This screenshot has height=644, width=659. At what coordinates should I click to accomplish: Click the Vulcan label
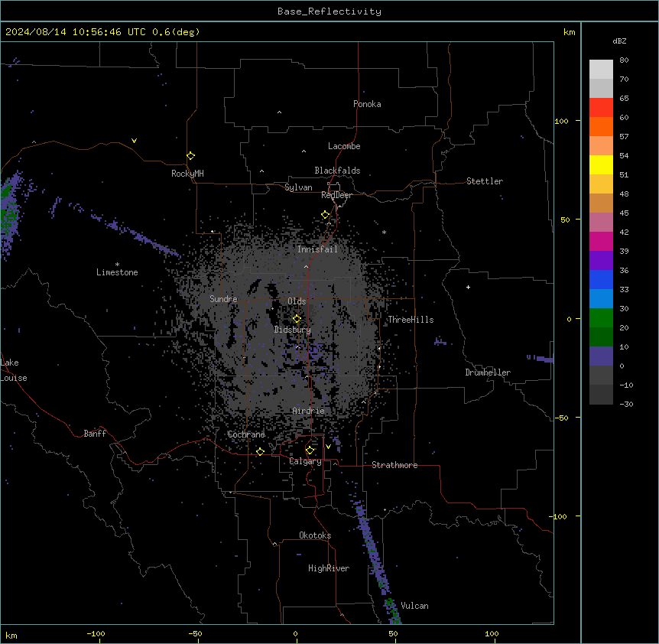tap(415, 606)
